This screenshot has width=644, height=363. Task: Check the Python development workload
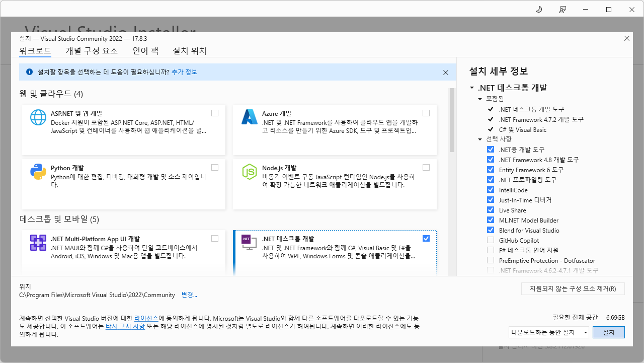pos(215,167)
